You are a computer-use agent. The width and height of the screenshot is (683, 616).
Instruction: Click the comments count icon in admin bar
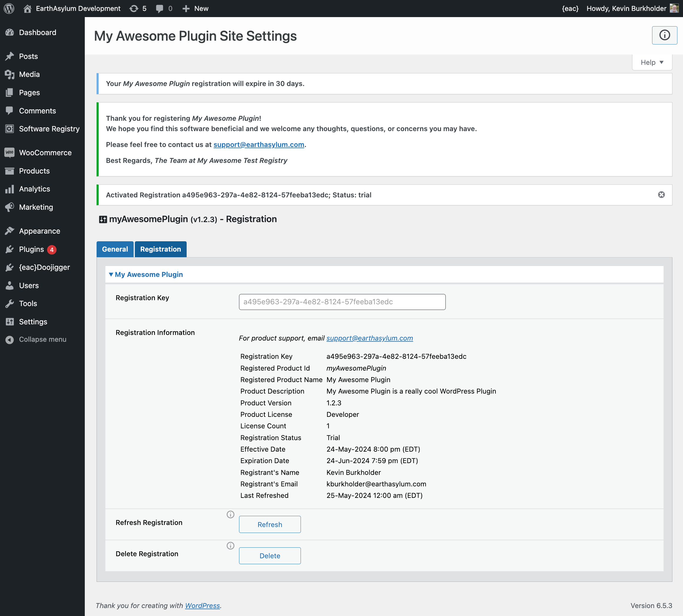(163, 8)
